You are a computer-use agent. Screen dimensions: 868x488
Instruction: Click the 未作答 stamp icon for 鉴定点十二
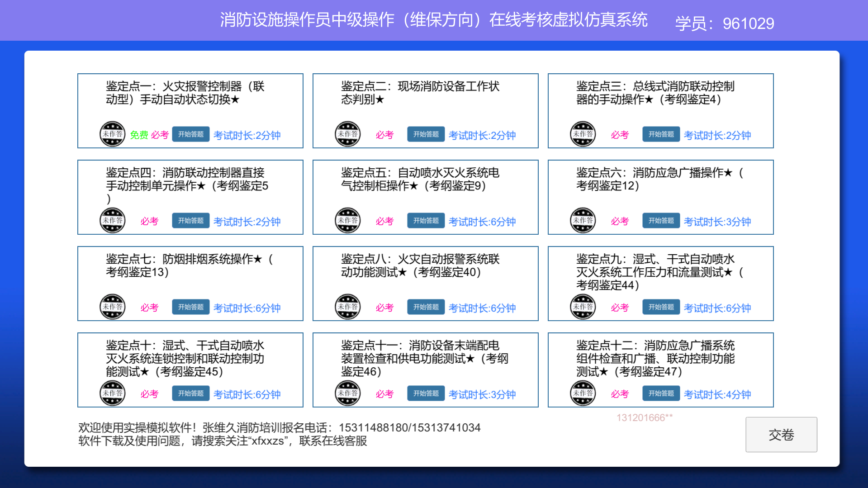(583, 393)
